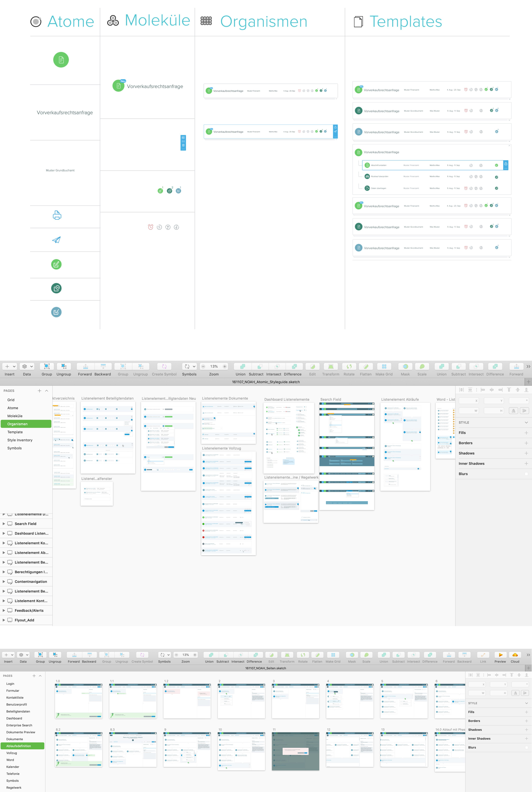
Task: Expand Dashboard Listen... artboard layer
Action: point(4,533)
